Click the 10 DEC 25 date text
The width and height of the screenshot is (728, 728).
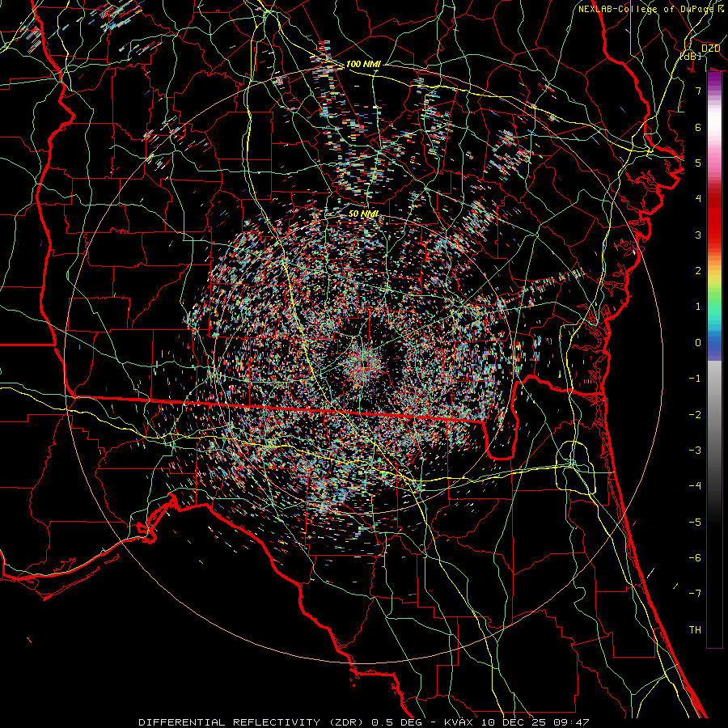tap(513, 722)
